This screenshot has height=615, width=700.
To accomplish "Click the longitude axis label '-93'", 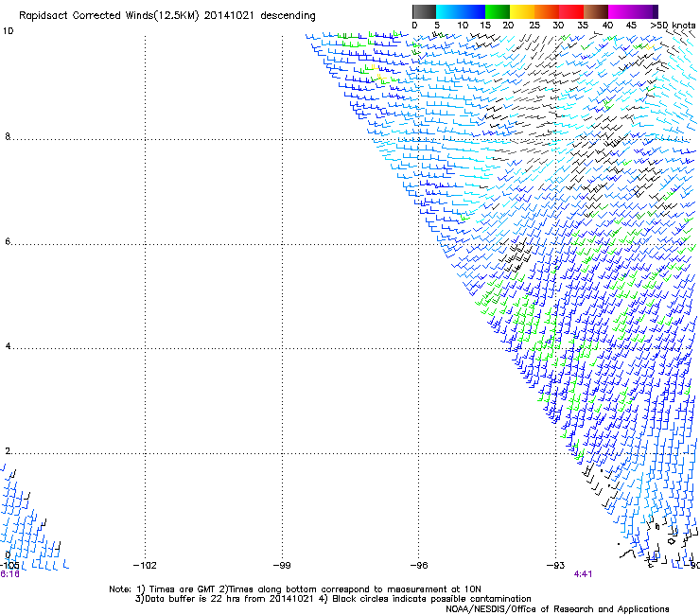I will click(x=556, y=566).
